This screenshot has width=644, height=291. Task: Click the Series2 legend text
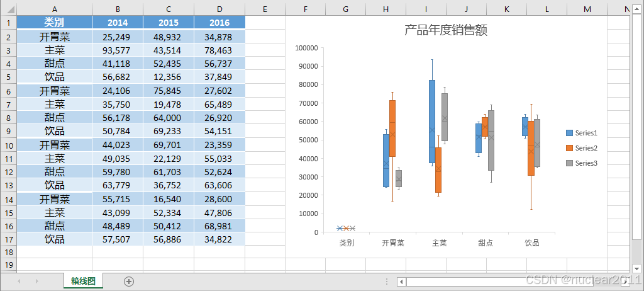[586, 148]
